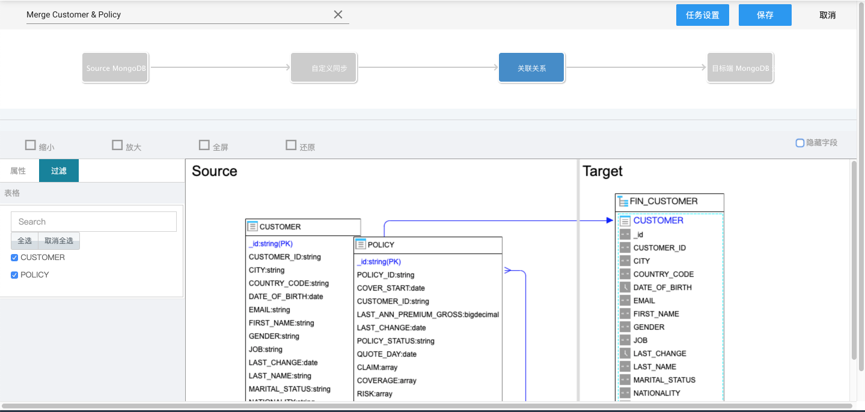Viewport: 865px width, 412px height.
Task: Click 取消全选 deselect all button
Action: 59,240
